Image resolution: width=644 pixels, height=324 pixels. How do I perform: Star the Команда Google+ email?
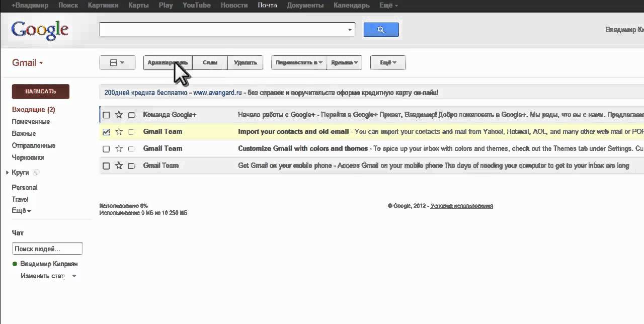coord(119,115)
